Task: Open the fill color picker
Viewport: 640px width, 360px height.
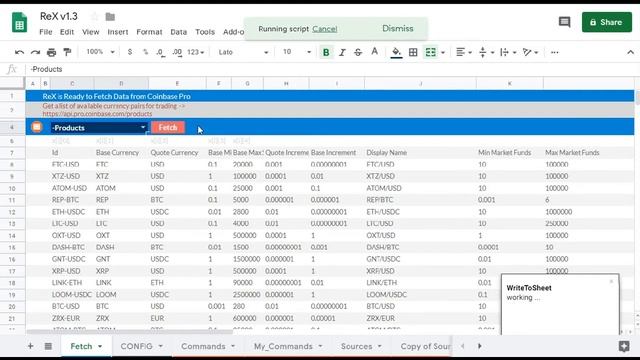Action: click(x=396, y=52)
